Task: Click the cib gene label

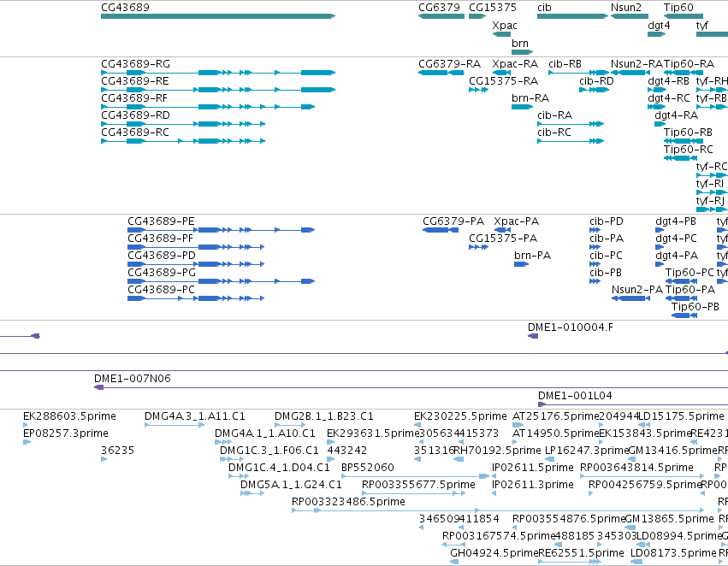Action: [544, 8]
